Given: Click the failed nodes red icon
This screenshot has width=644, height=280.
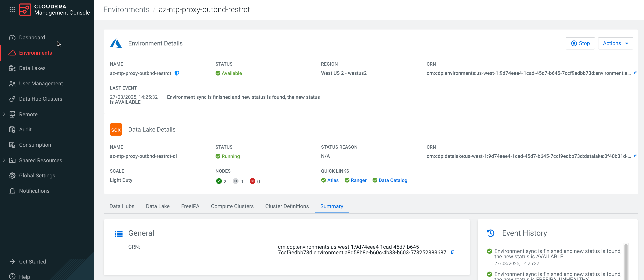Looking at the screenshot, I should (253, 181).
